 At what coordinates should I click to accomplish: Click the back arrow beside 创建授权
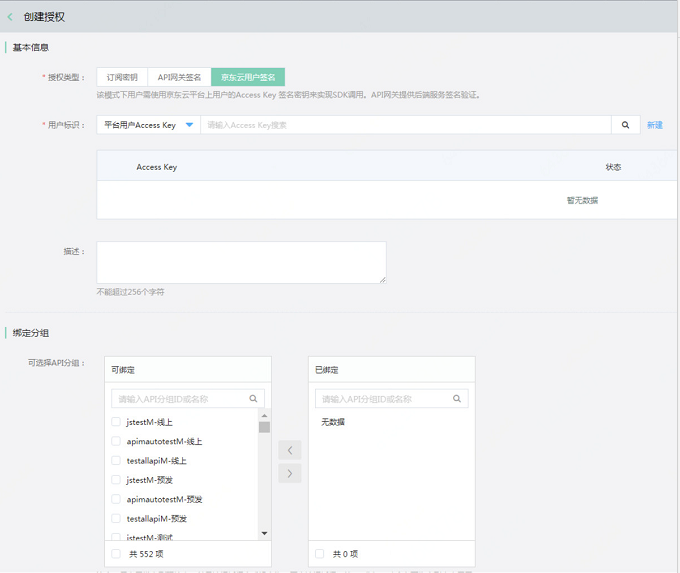pyautogui.click(x=10, y=17)
